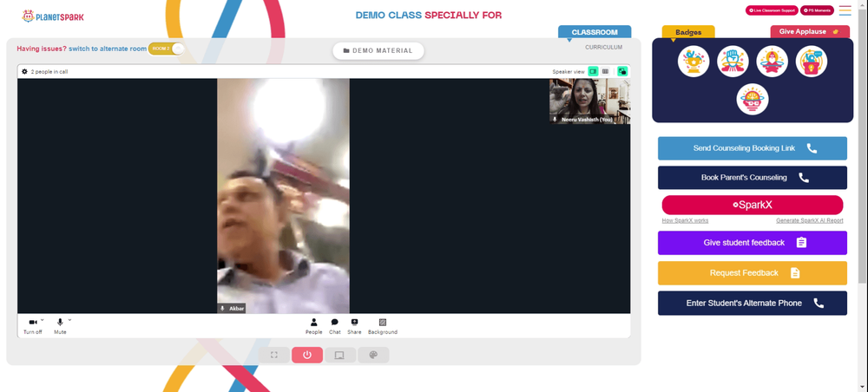Screen dimensions: 868x392
Task: Switch to the Curriculum tab
Action: click(603, 47)
